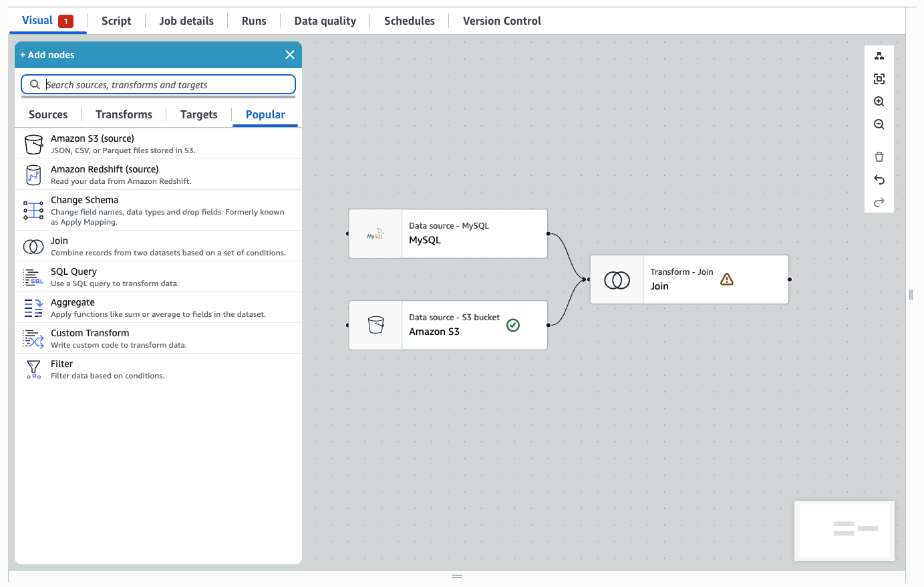Zoom in on the canvas
This screenshot has width=924, height=587.
pos(879,102)
